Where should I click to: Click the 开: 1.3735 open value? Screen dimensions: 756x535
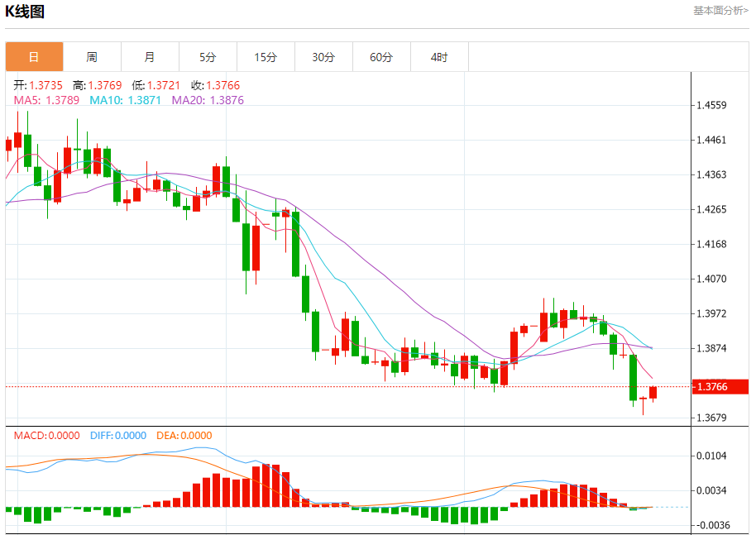coord(38,85)
